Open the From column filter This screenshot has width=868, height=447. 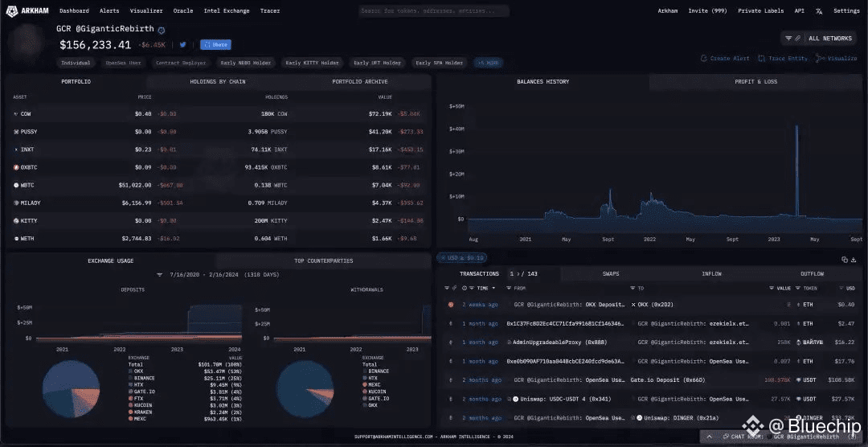(x=509, y=288)
